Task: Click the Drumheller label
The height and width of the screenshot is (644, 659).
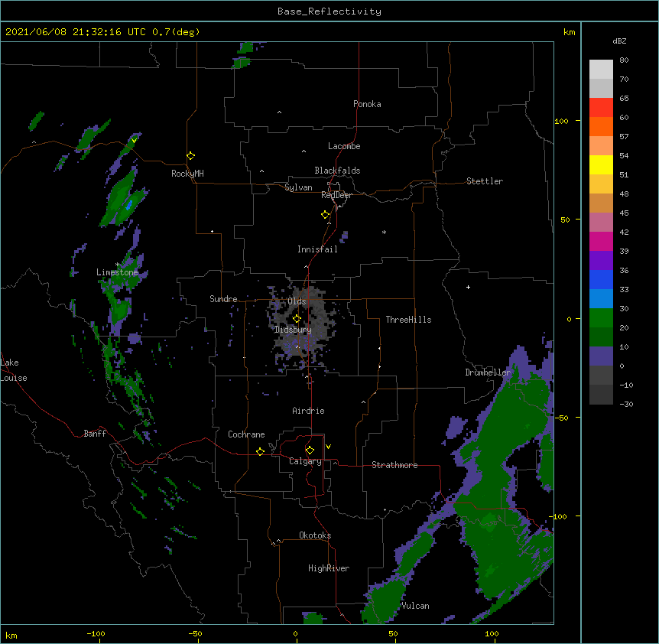Action: [488, 372]
